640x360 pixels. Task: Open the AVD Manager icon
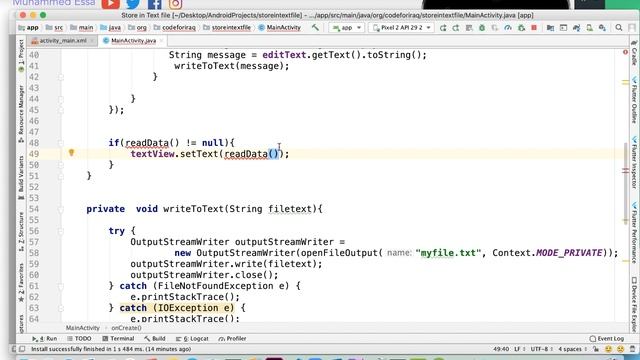click(x=589, y=28)
